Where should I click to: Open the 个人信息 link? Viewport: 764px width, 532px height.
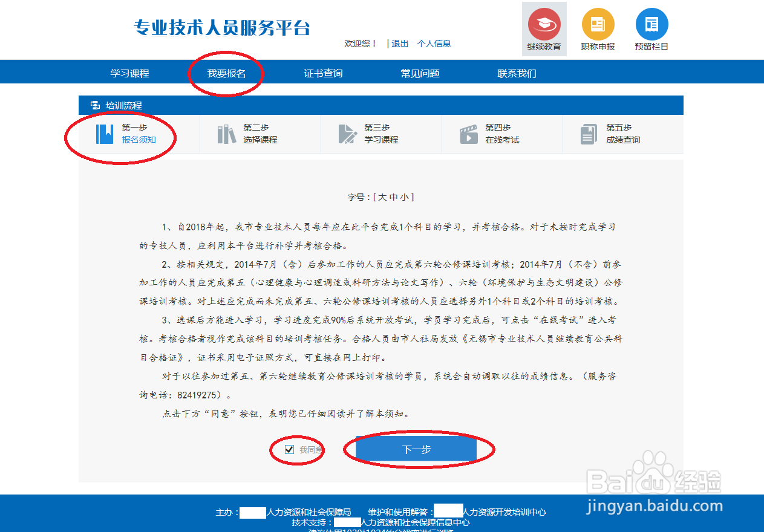coord(434,44)
